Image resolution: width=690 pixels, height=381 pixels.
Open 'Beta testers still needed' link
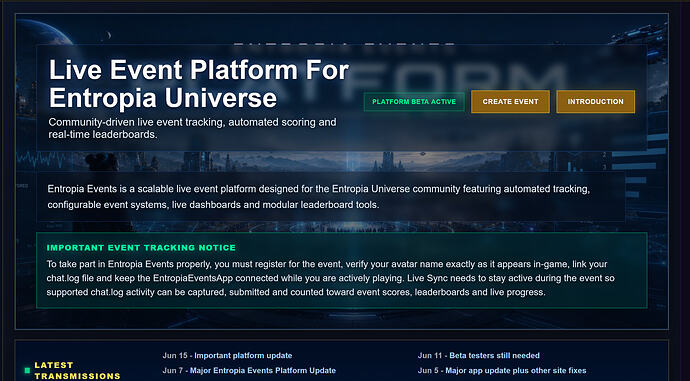coord(494,355)
